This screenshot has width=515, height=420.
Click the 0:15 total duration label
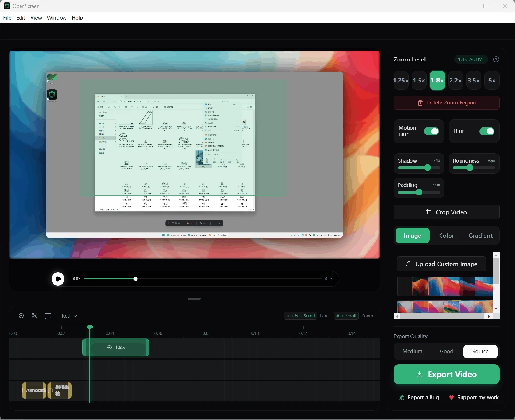point(328,279)
